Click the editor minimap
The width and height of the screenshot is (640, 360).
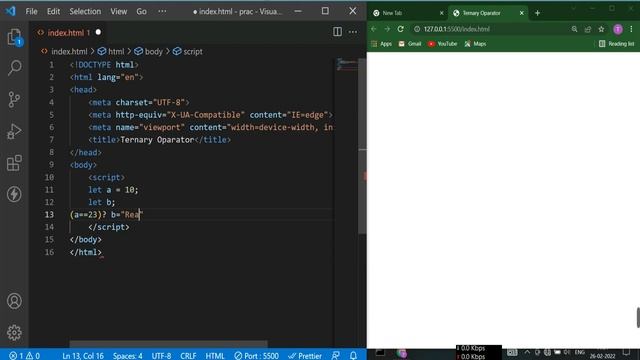pos(346,64)
